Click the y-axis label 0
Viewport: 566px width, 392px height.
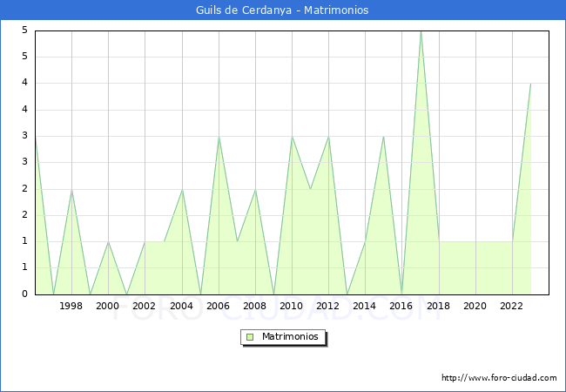pyautogui.click(x=24, y=294)
